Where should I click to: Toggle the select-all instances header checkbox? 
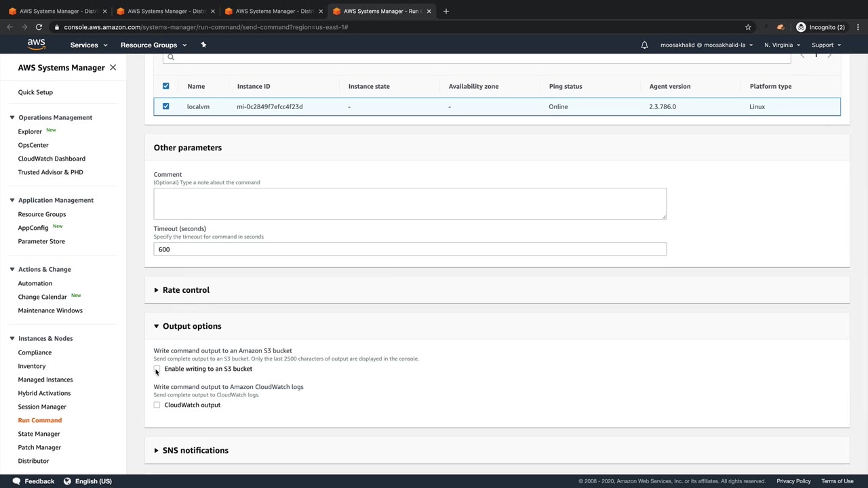pyautogui.click(x=165, y=86)
